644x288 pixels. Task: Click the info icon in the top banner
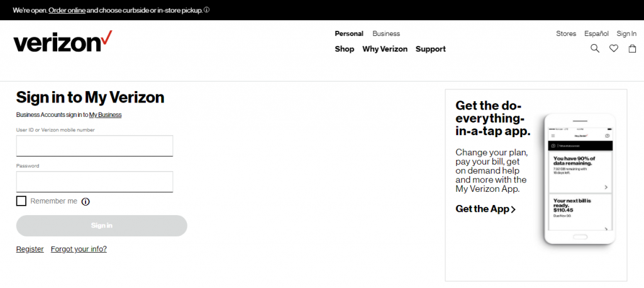coord(206,9)
